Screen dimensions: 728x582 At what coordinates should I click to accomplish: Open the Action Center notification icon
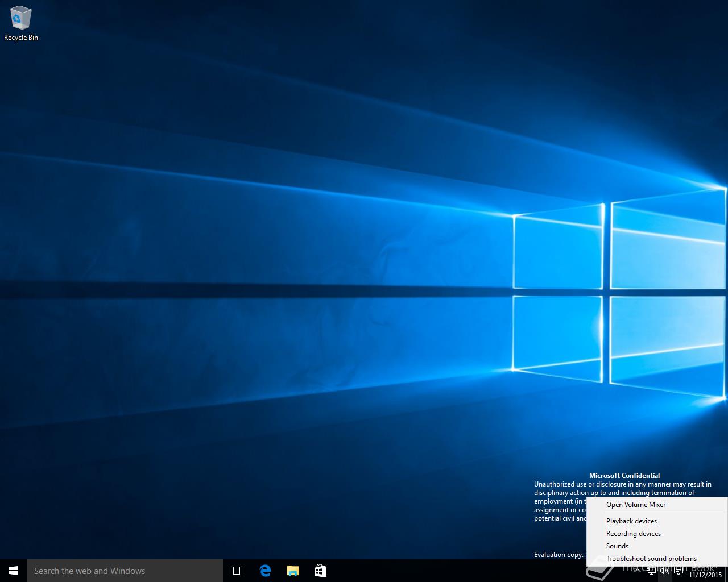point(679,571)
